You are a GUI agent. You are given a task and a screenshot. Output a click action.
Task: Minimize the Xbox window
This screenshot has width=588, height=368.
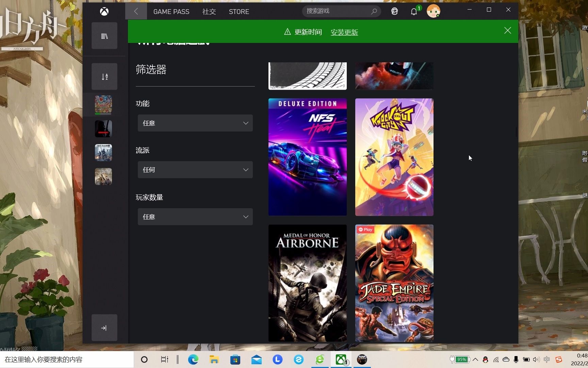point(470,10)
